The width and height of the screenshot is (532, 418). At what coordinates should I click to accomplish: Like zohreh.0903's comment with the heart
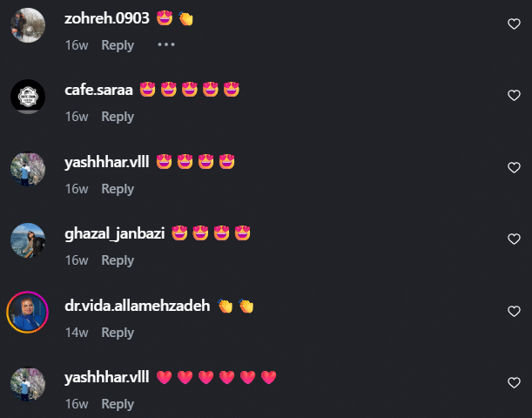[x=514, y=24]
